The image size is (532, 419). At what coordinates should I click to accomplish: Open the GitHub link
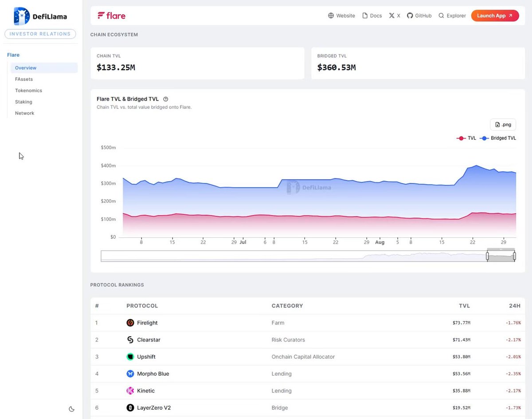point(419,16)
